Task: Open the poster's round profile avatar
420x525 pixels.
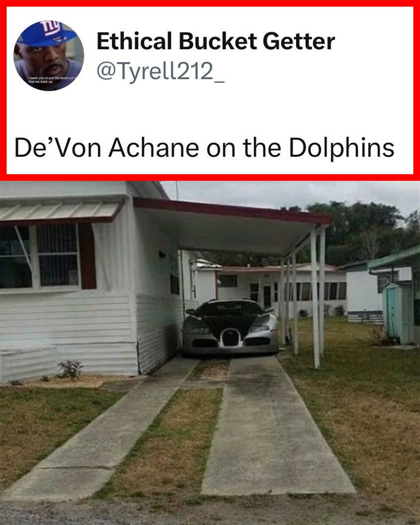Action: (x=49, y=55)
